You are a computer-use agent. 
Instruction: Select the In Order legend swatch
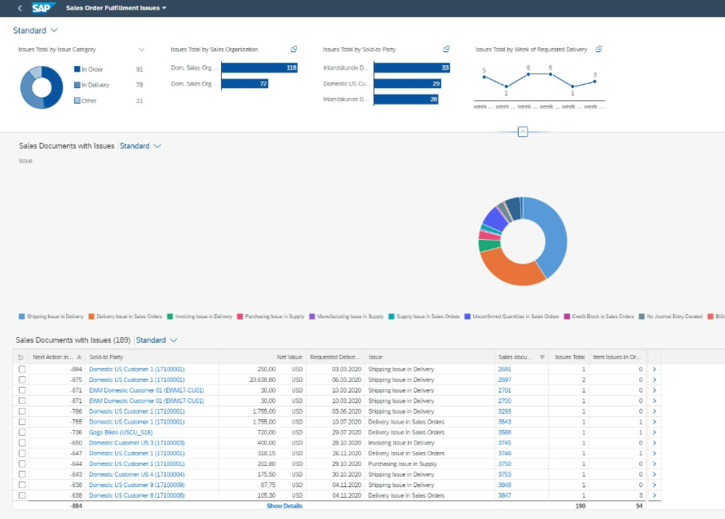click(x=77, y=69)
